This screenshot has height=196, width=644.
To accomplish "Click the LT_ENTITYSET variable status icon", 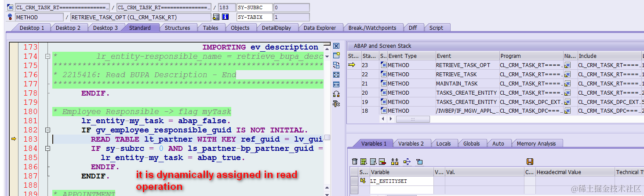I will (363, 181).
